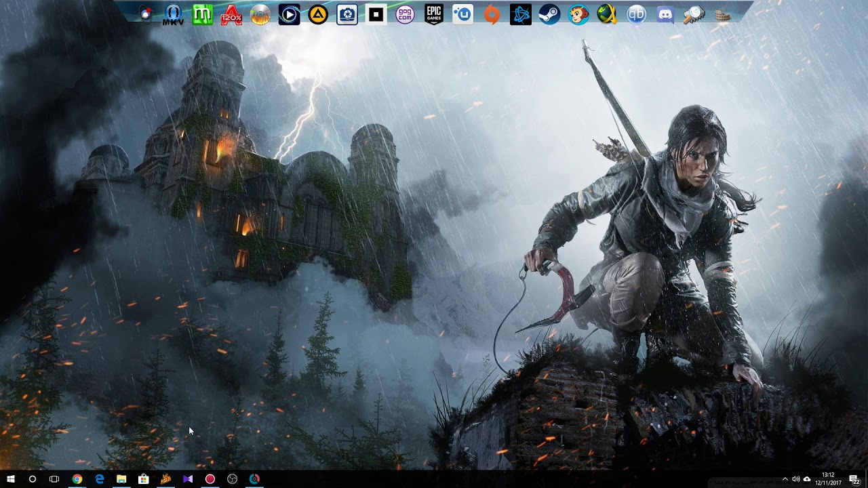Open the red circle recorder on taskbar
The image size is (868, 488).
pyautogui.click(x=210, y=479)
